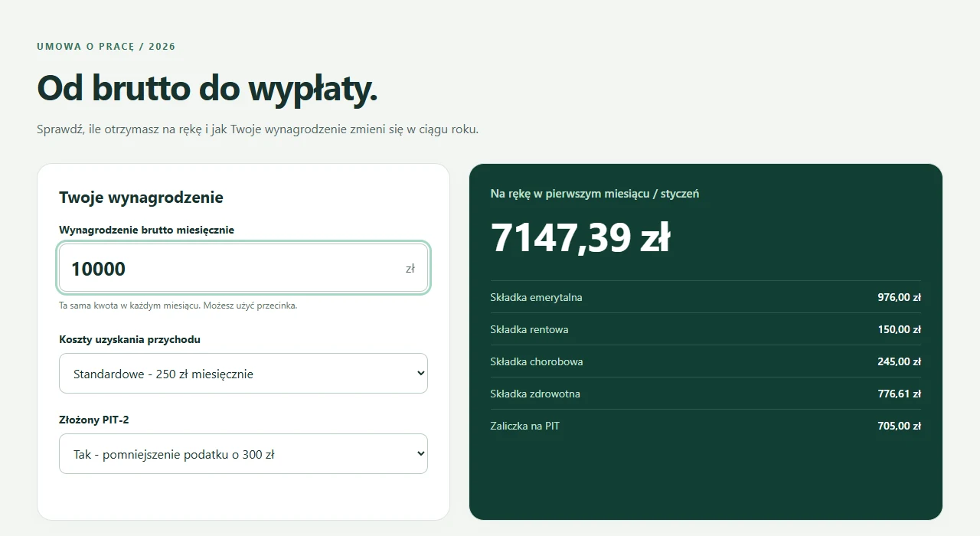Click the 150,00 zł value
The width and height of the screenshot is (980, 536).
899,329
